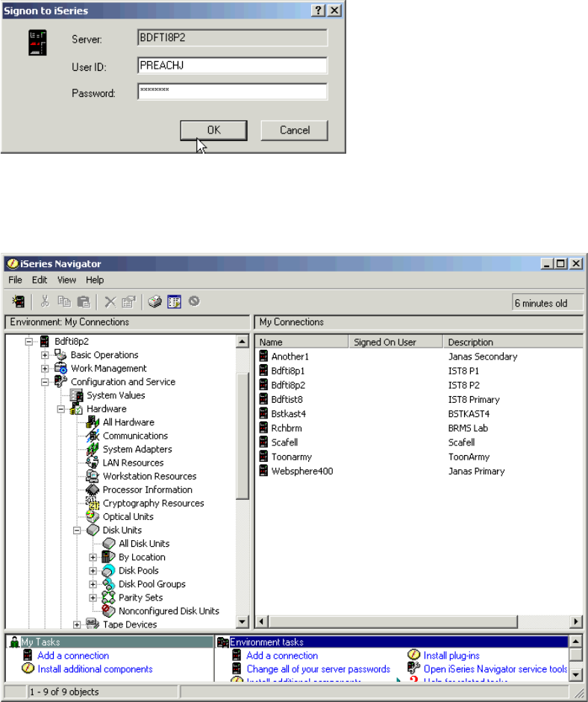Click OK in Signon to iSeries dialog
The width and height of the screenshot is (588, 702).
[213, 131]
